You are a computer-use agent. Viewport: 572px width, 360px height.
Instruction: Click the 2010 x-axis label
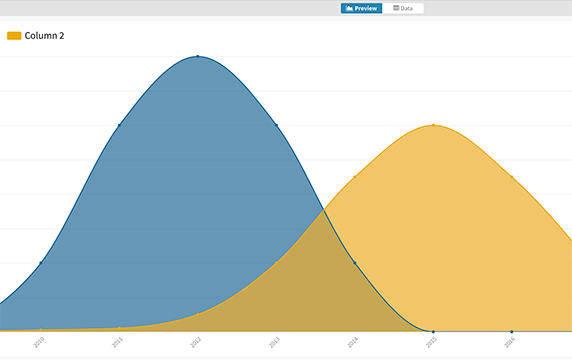39,342
